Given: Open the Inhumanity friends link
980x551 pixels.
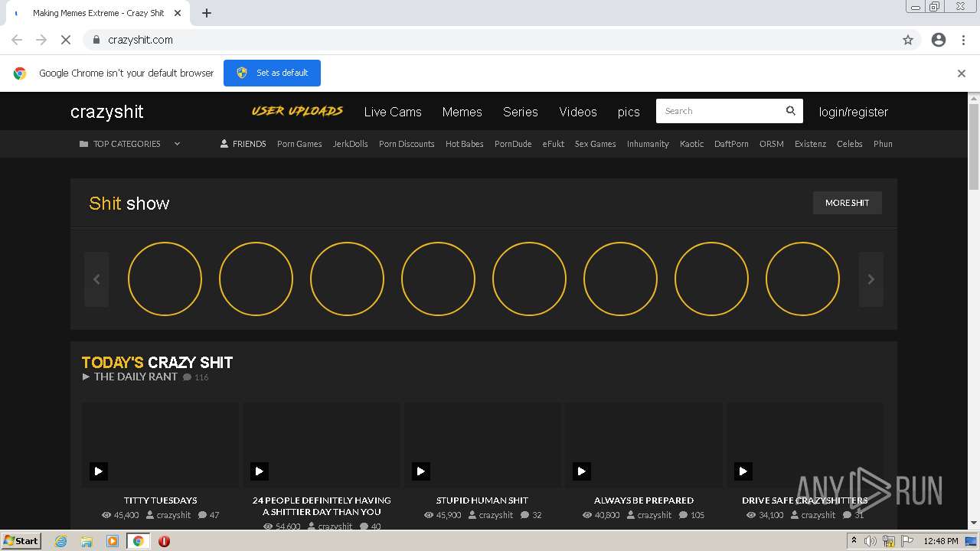Looking at the screenshot, I should coord(648,144).
